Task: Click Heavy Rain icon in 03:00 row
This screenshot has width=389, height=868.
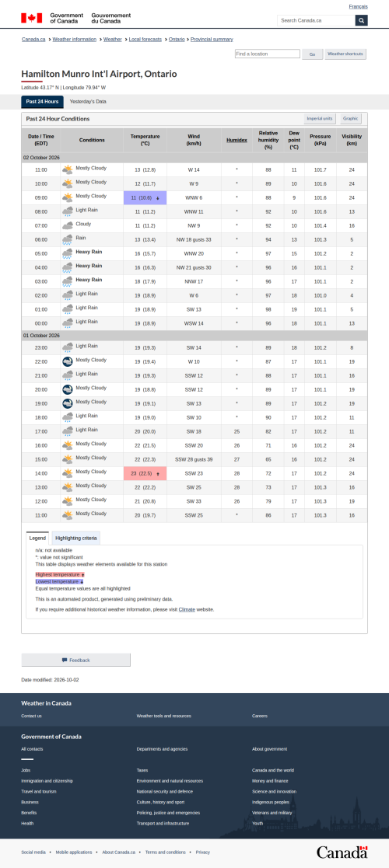Action: 68,281
